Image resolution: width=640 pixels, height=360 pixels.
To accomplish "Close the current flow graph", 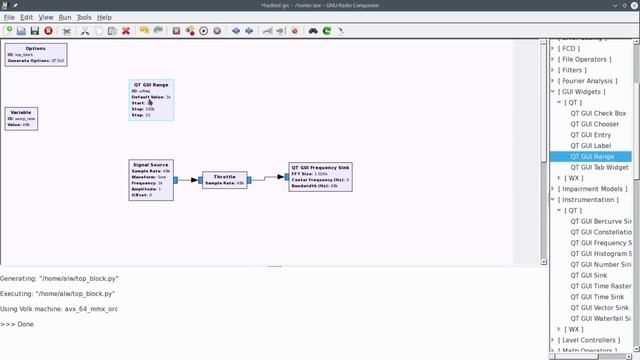I will pyautogui.click(x=48, y=31).
